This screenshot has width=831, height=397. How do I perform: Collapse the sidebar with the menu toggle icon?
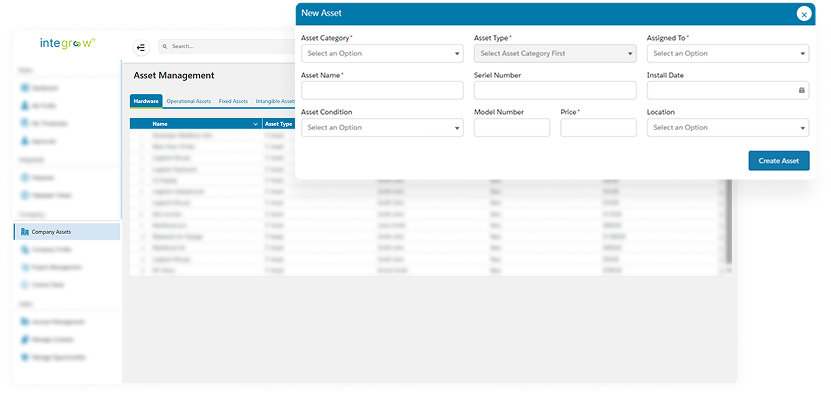click(x=141, y=48)
